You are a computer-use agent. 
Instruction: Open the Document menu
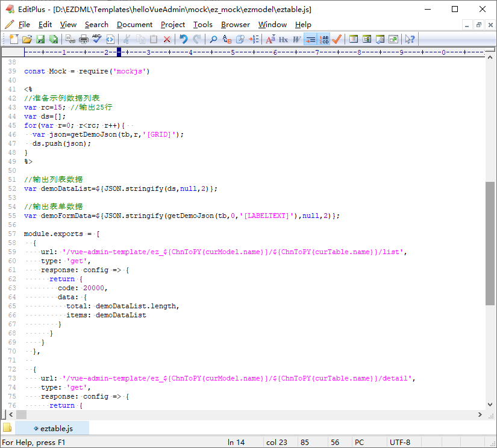click(134, 25)
